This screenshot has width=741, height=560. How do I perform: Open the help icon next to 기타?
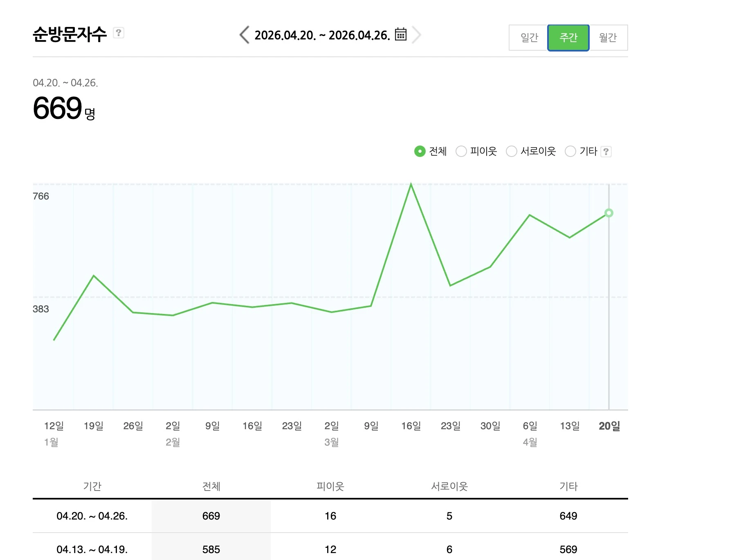pyautogui.click(x=606, y=152)
